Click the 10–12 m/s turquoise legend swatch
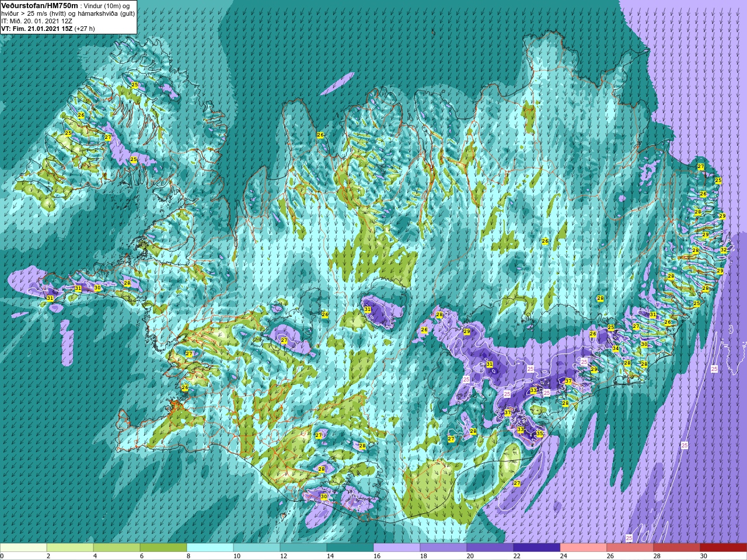Image resolution: width=747 pixels, height=560 pixels. [x=257, y=548]
